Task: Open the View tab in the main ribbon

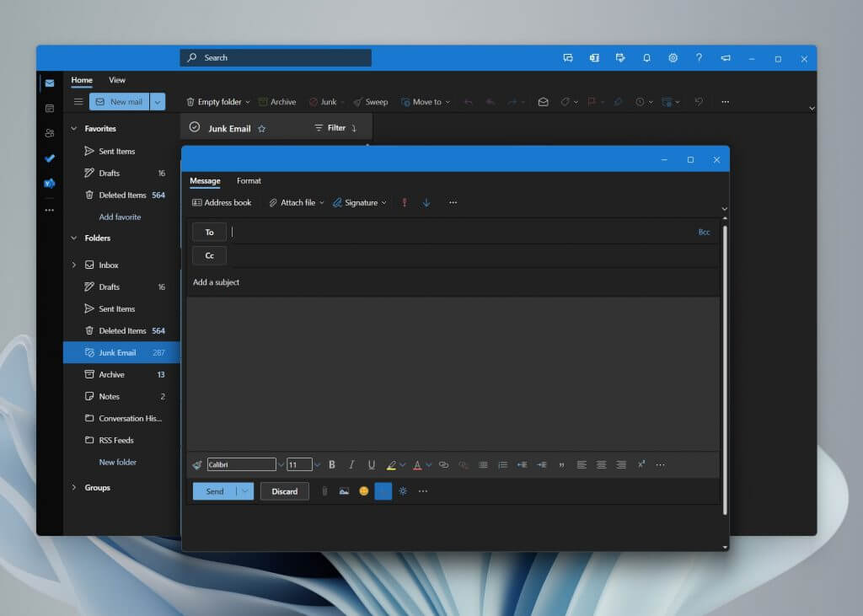Action: 116,80
